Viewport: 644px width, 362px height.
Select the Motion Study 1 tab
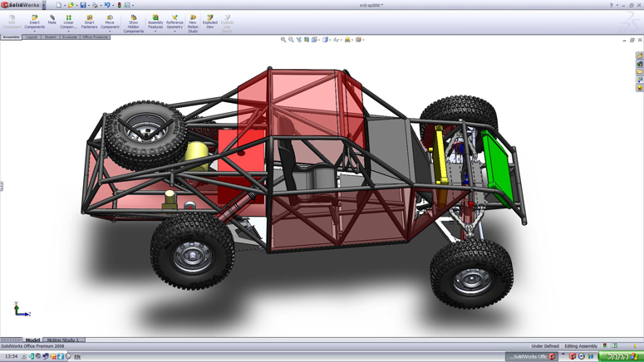click(x=63, y=340)
